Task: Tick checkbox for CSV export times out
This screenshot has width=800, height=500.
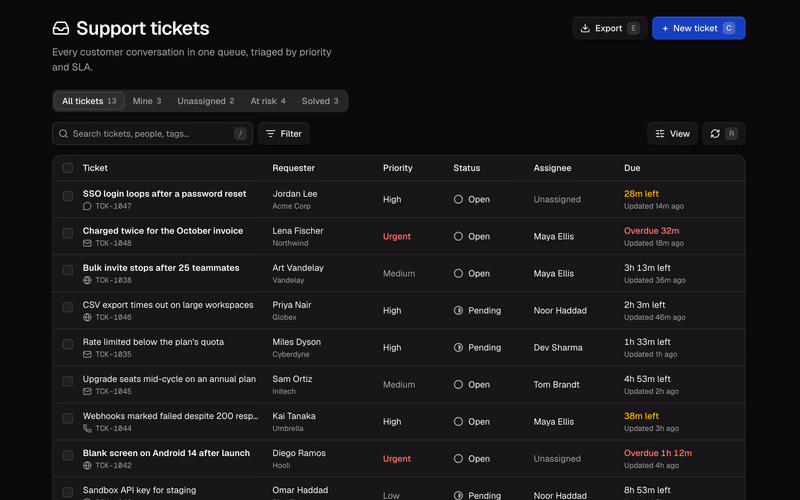Action: [x=67, y=307]
